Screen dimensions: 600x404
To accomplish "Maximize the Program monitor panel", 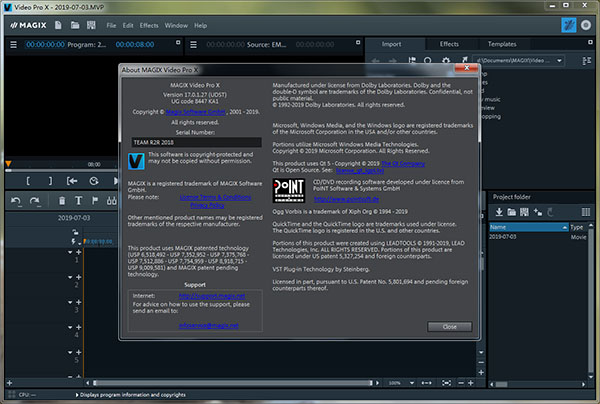I will (x=178, y=42).
